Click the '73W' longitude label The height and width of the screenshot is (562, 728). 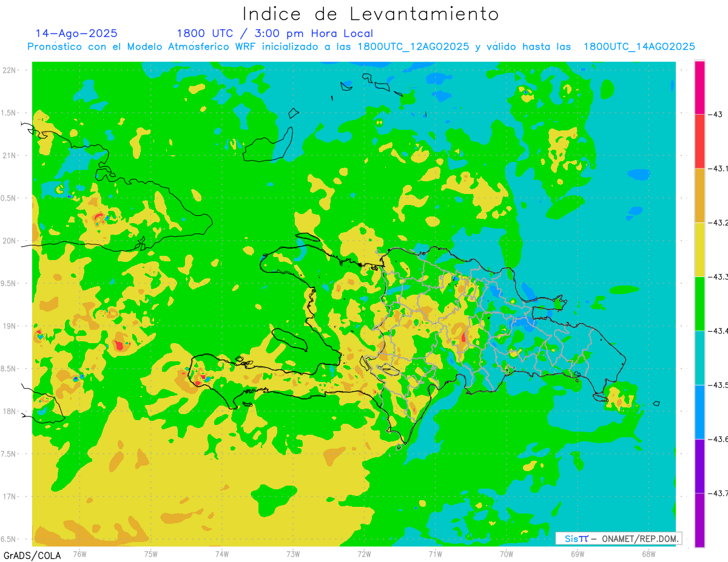coord(293,554)
